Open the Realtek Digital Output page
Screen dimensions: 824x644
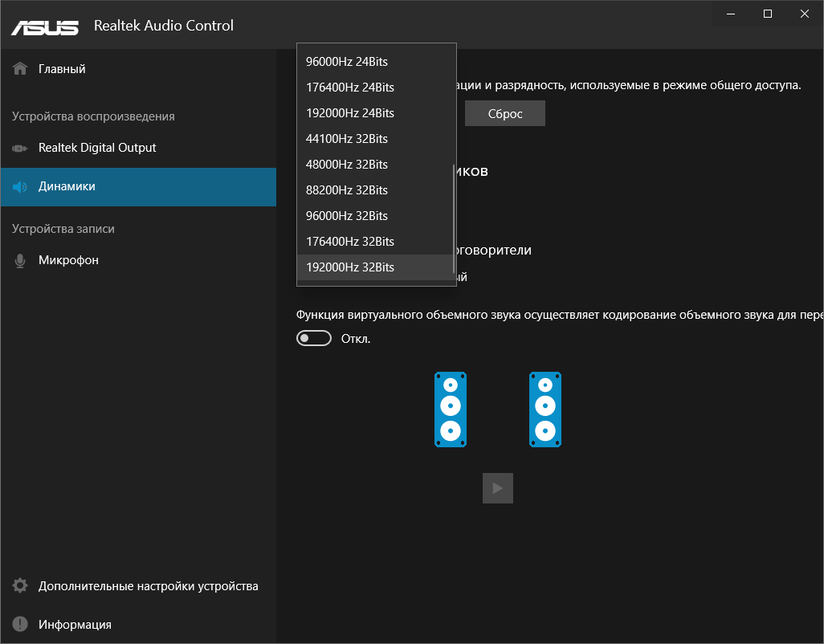97,149
